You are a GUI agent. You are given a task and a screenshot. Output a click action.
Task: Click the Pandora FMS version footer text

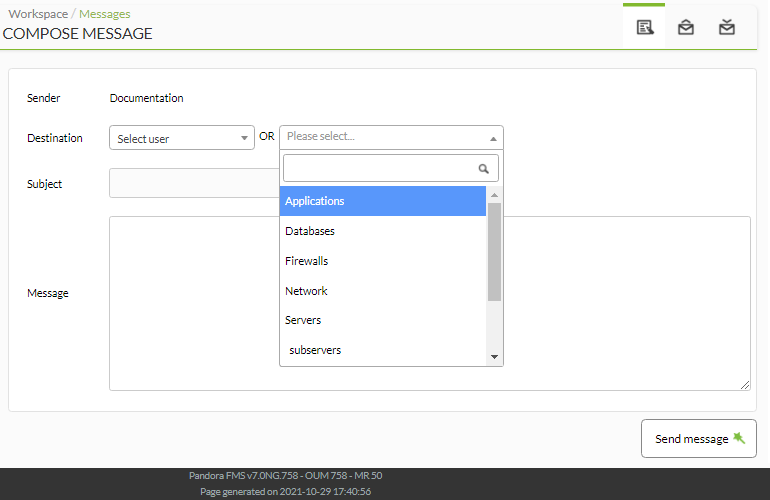pos(285,475)
